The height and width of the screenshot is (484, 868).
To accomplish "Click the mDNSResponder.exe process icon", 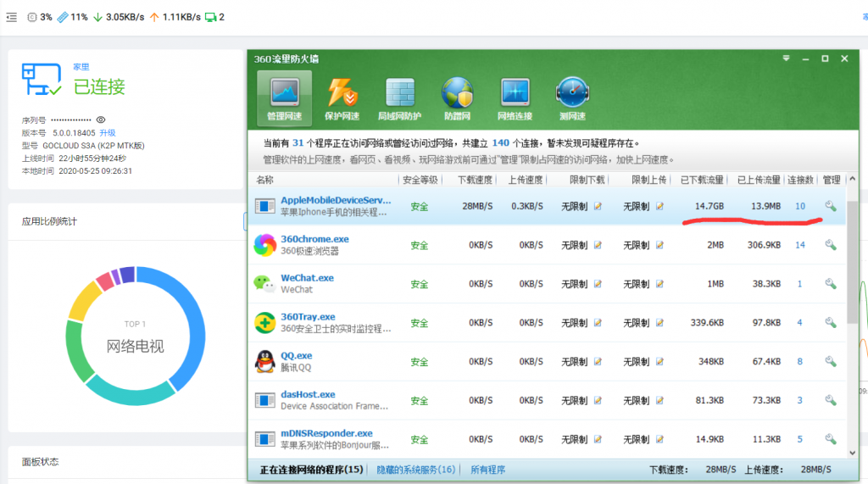I will (x=264, y=439).
